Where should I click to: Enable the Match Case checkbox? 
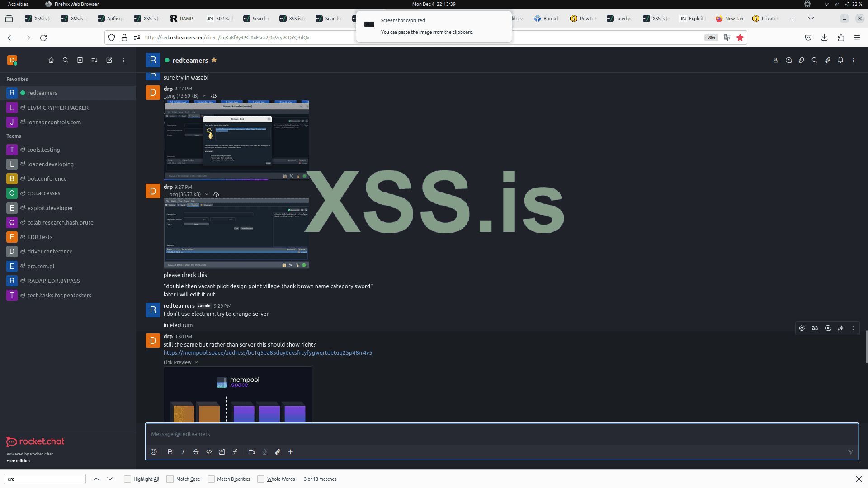coord(170,479)
